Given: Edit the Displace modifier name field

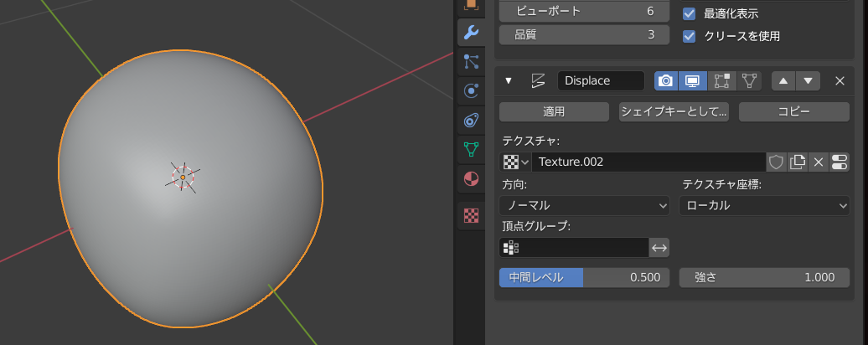Looking at the screenshot, I should 601,80.
